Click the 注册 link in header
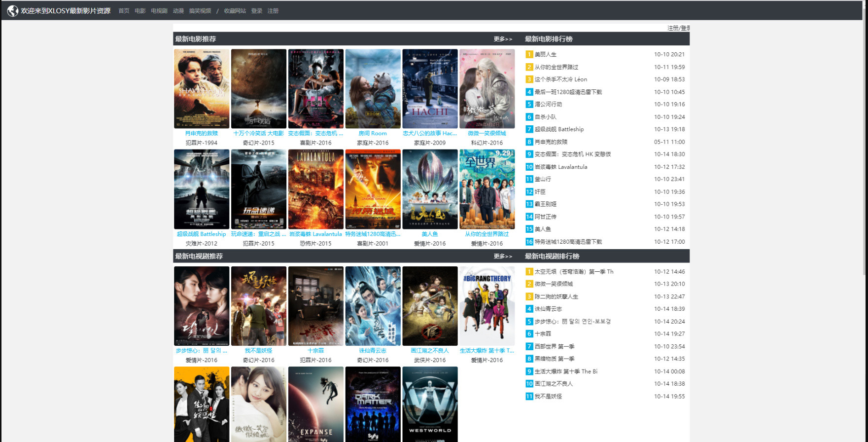 [273, 11]
